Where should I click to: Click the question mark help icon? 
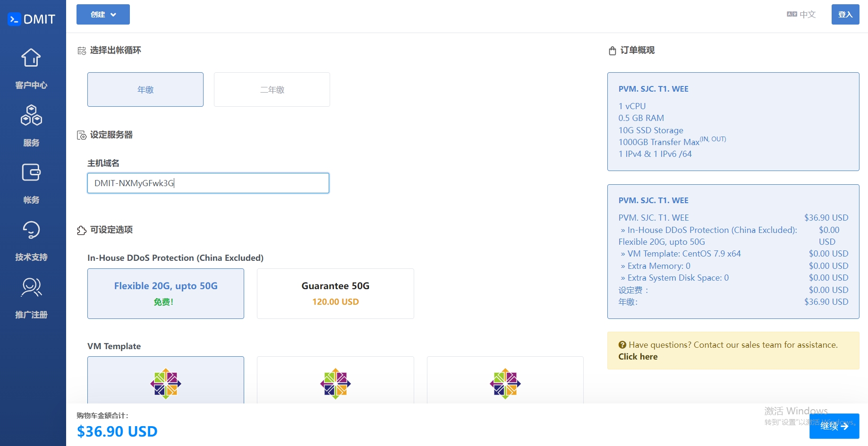622,345
